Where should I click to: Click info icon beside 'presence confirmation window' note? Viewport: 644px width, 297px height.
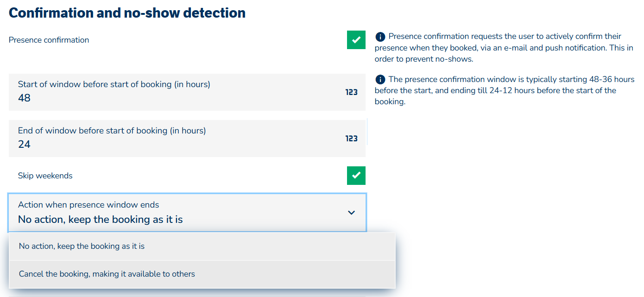(x=380, y=79)
